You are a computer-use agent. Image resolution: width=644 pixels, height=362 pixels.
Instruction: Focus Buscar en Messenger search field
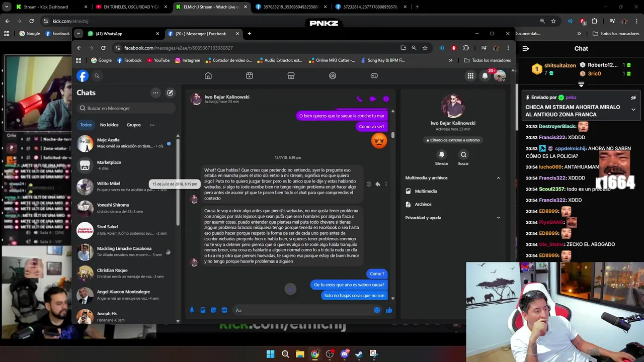pos(126,108)
